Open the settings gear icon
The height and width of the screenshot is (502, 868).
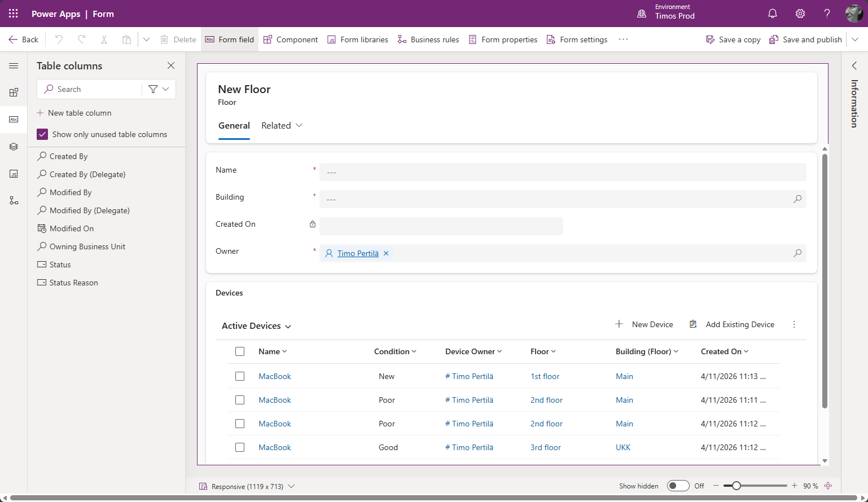[x=800, y=14]
